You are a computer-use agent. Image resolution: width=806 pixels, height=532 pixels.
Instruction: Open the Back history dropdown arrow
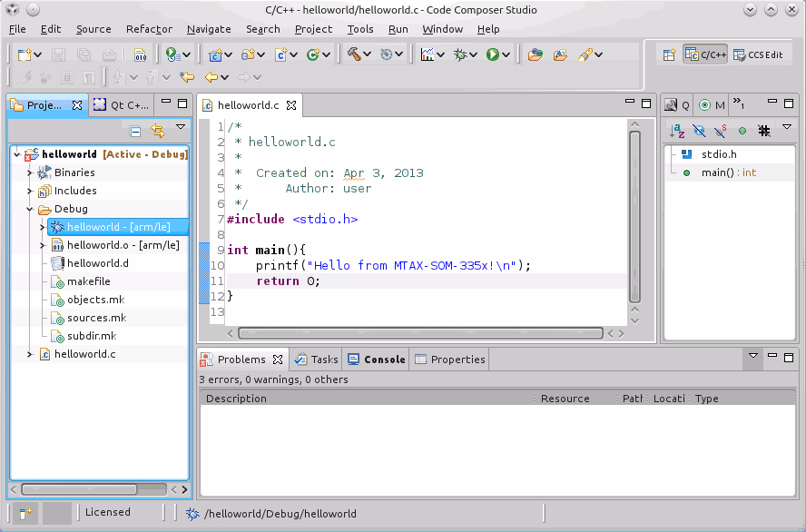point(224,77)
